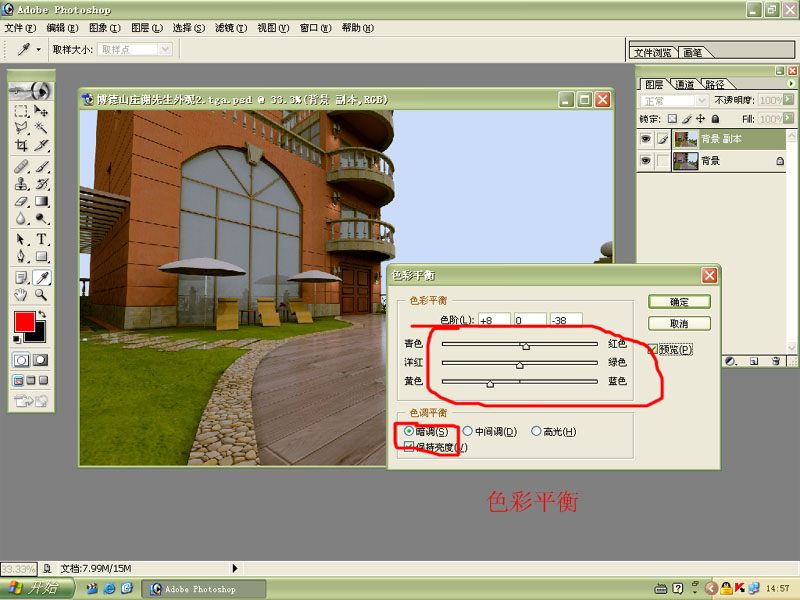Hide the 背景 layer with eye icon
This screenshot has width=800, height=600.
[646, 161]
